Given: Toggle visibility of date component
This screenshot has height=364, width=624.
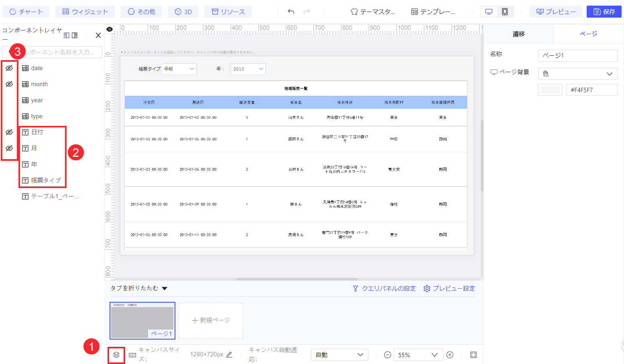Looking at the screenshot, I should [9, 68].
